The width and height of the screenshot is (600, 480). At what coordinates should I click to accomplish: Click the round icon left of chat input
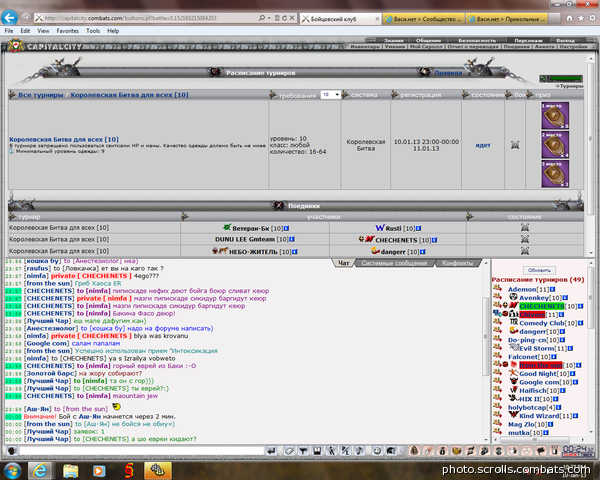click(x=12, y=451)
